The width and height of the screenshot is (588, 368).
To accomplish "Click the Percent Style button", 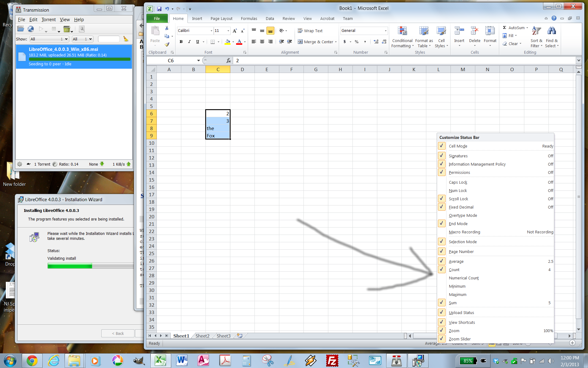I will coord(356,42).
